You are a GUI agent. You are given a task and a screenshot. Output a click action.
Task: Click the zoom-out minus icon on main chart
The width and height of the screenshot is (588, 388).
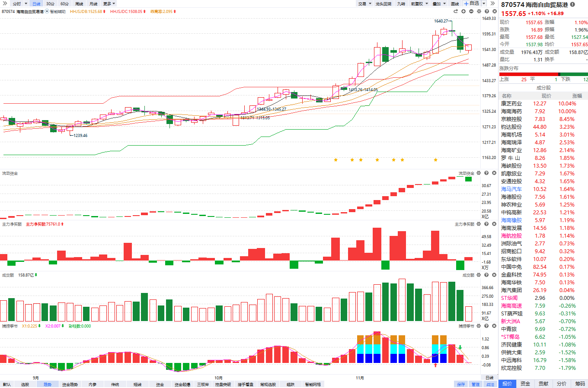pos(471,11)
